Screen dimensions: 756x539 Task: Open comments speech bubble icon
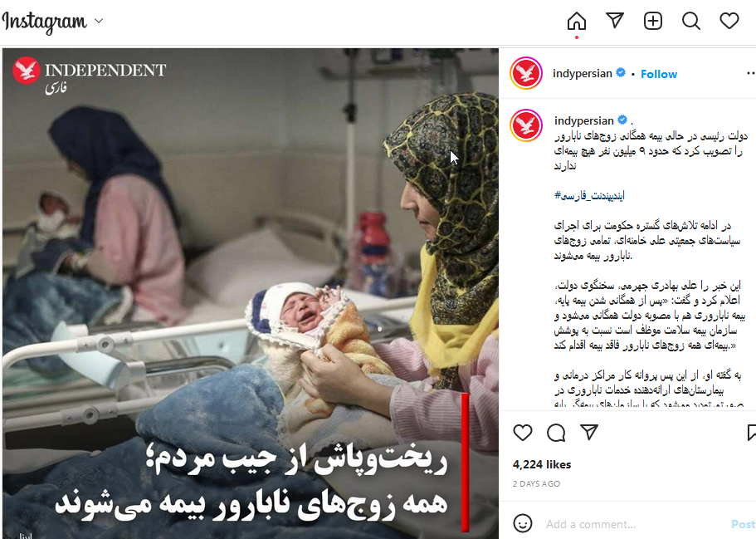pos(556,433)
